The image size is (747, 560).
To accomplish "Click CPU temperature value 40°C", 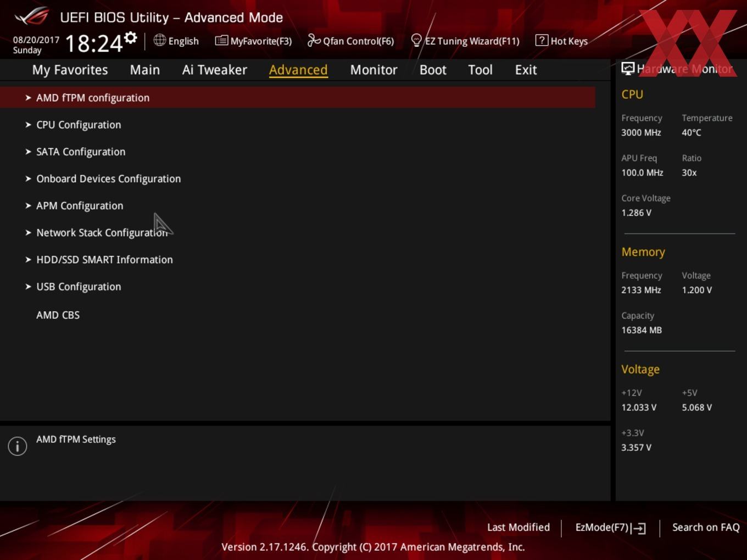I will click(692, 132).
